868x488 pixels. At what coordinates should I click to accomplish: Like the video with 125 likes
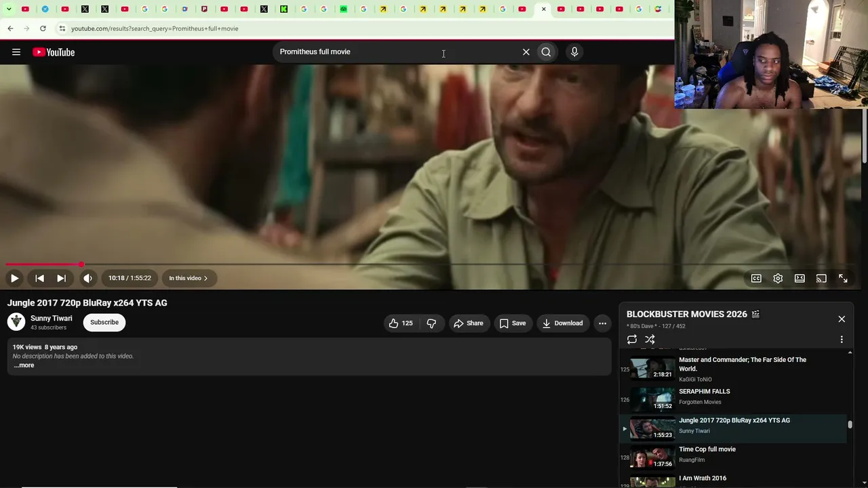click(x=400, y=323)
